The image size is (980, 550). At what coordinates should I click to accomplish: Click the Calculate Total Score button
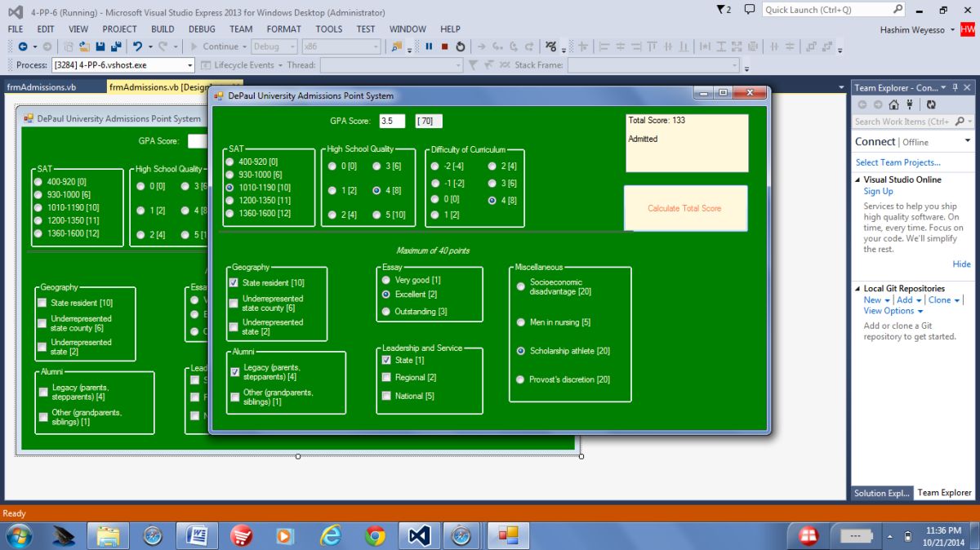point(685,208)
